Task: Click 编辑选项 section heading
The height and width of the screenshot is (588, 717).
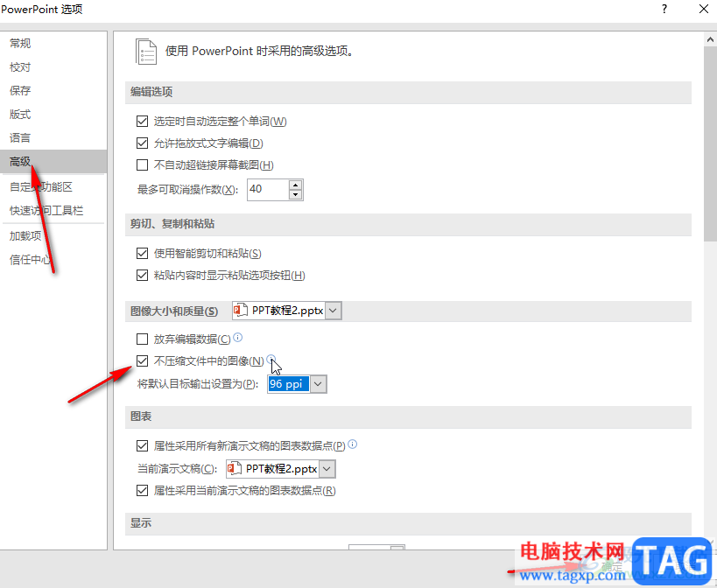Action: tap(151, 92)
